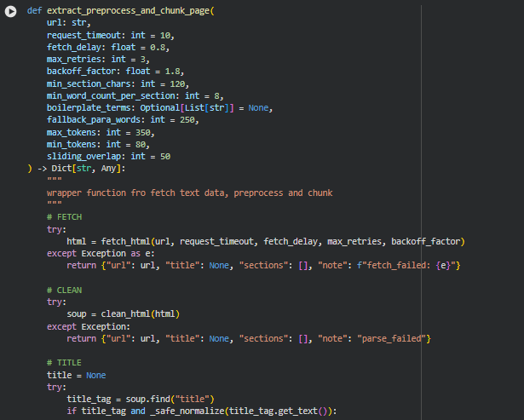Place cursor on max_tokens value 350

[x=144, y=133]
